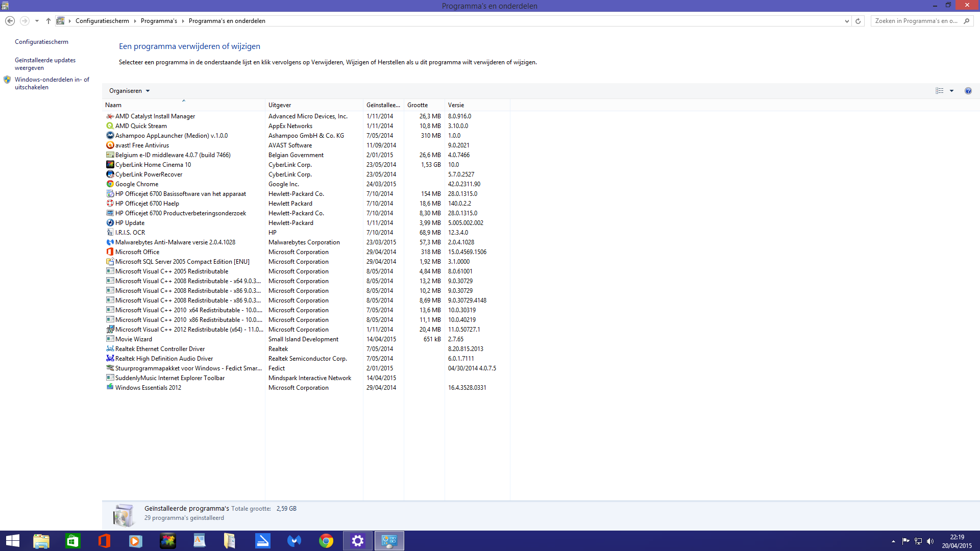The width and height of the screenshot is (980, 551).
Task: Select SuddenlyMusic Internet Explorer Toolbar entry
Action: coord(169,378)
